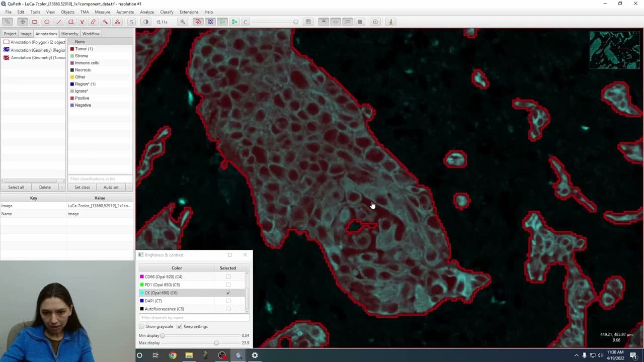Select the Wand tool
The width and height of the screenshot is (644, 362).
105,22
